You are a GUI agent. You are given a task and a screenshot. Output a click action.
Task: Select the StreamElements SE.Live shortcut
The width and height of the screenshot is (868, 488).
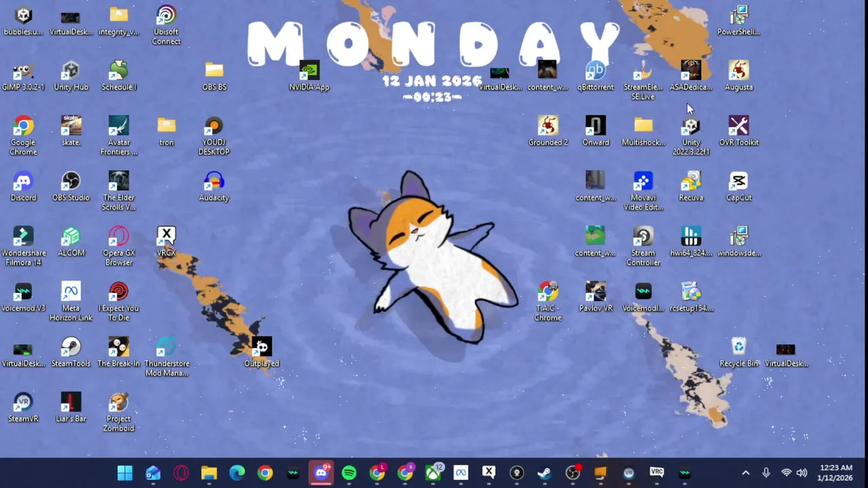click(x=643, y=80)
